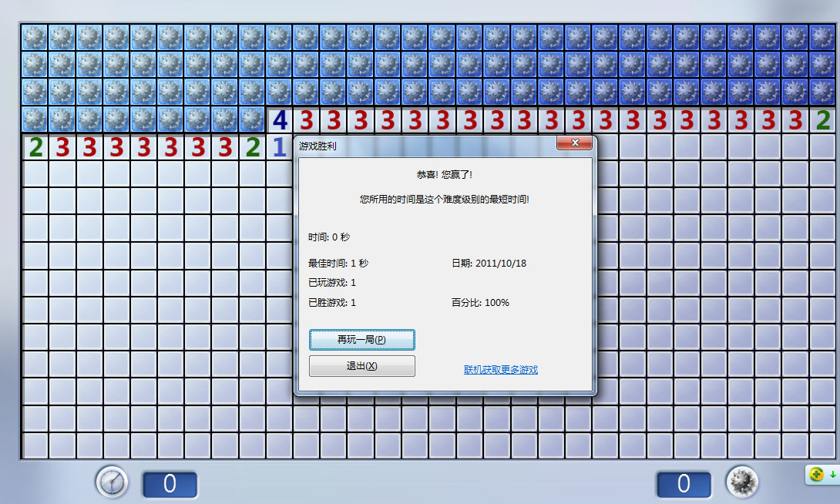Click the 日期: 2011/10/18 text
The width and height of the screenshot is (840, 504).
(489, 263)
